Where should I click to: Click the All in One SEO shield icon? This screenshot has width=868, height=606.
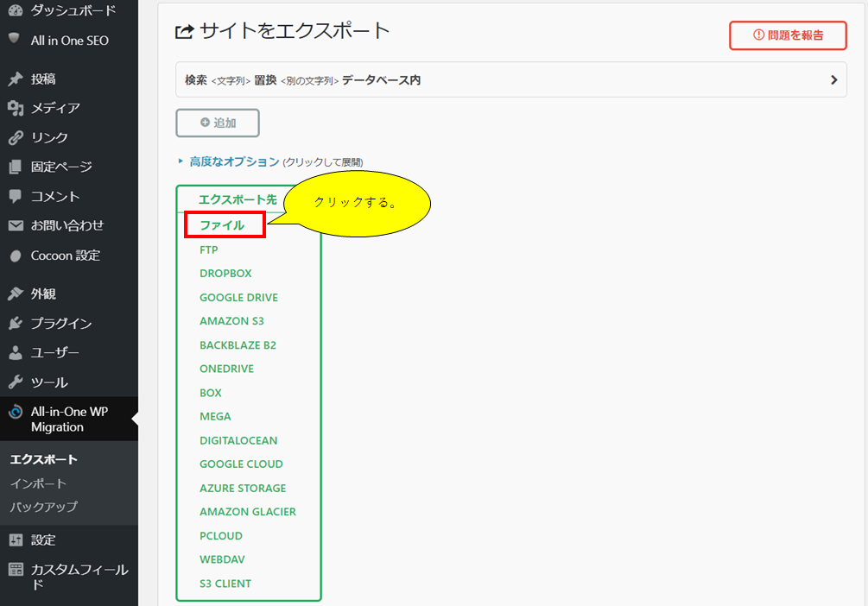(15, 39)
